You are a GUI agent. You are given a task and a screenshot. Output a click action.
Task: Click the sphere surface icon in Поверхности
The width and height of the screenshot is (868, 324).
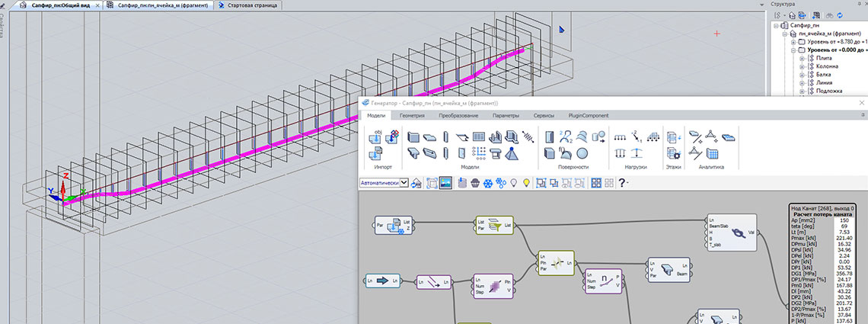(582, 152)
